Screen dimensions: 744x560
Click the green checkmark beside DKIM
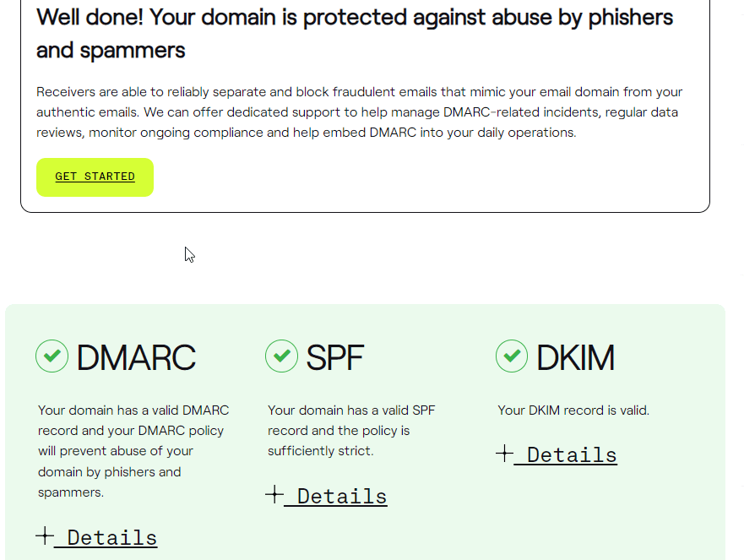coord(512,356)
